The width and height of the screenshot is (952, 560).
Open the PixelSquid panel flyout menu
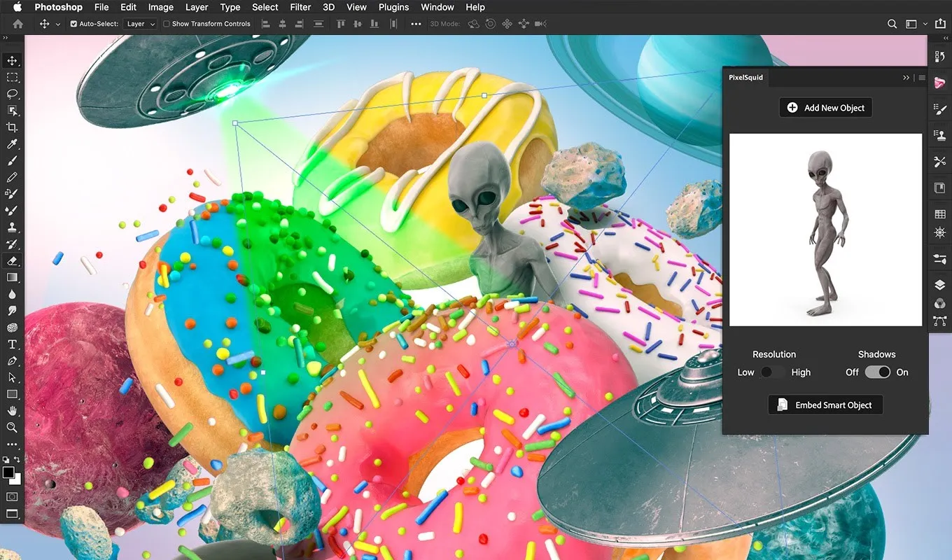[x=922, y=78]
